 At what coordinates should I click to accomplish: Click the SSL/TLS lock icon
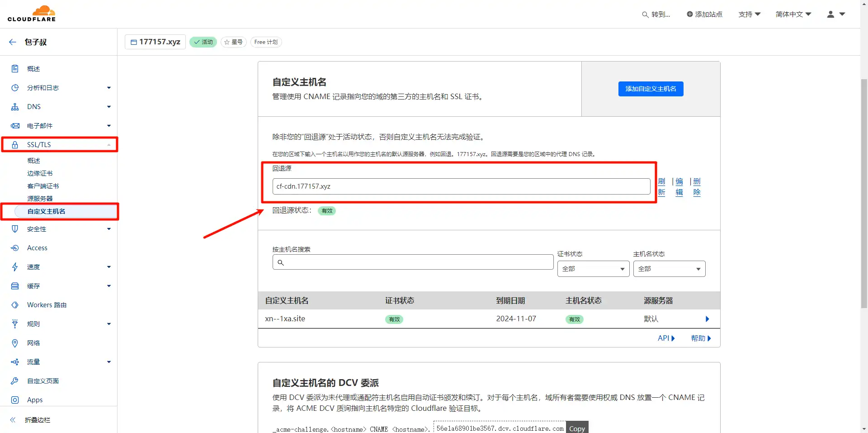point(15,145)
